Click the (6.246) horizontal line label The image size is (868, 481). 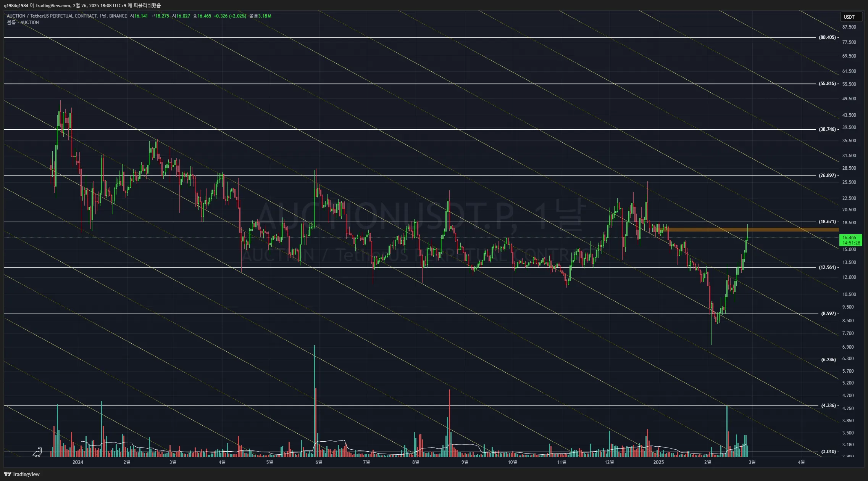pyautogui.click(x=828, y=360)
